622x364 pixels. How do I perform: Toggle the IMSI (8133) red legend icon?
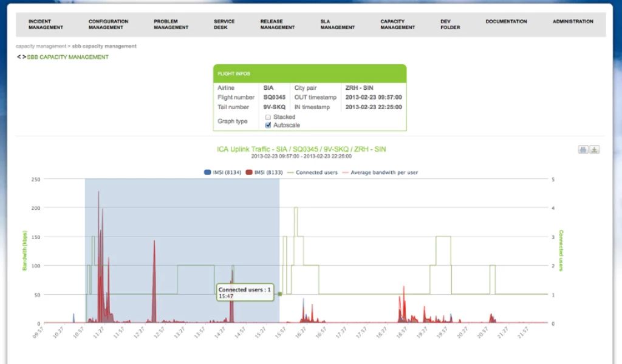249,172
